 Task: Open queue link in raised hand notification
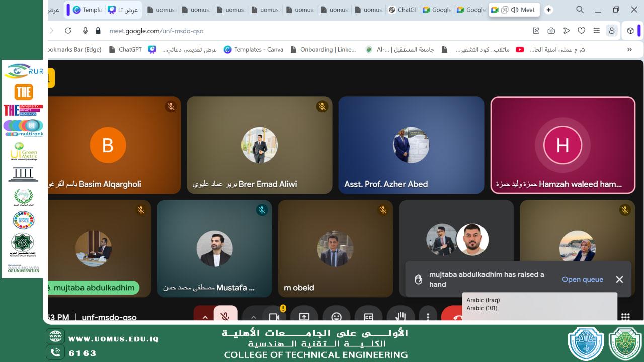582,279
